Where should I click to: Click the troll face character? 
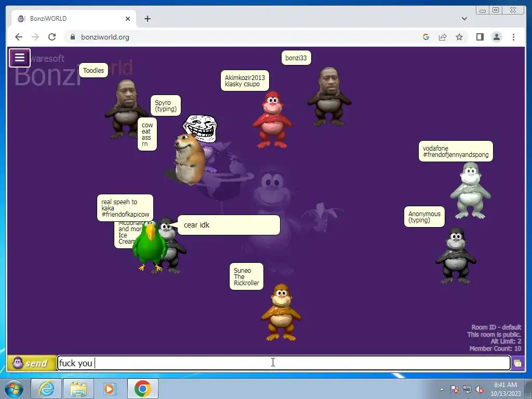tap(200, 128)
